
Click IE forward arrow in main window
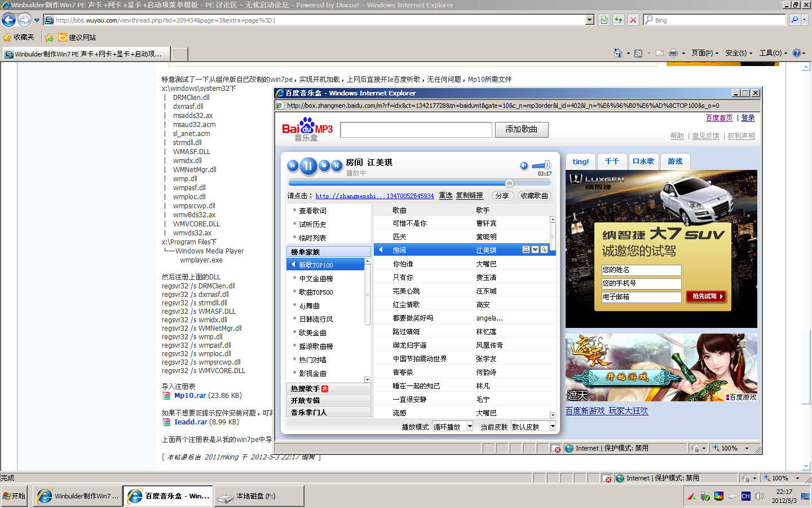tap(24, 20)
